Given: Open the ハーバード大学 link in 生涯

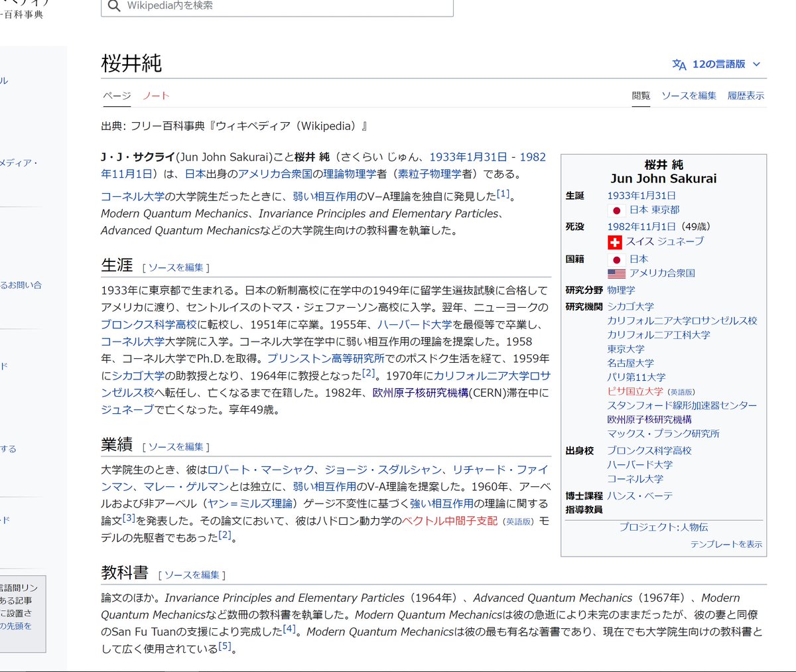Looking at the screenshot, I should 415,324.
